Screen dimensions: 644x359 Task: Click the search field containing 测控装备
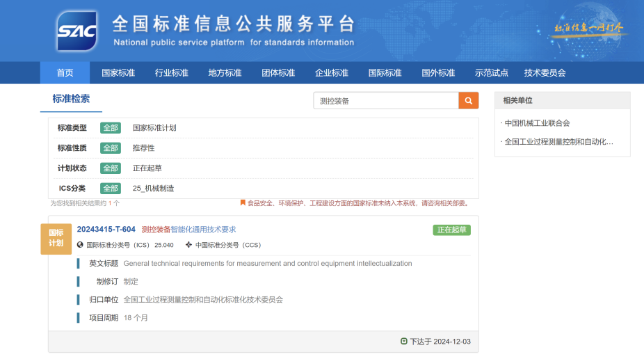(385, 101)
